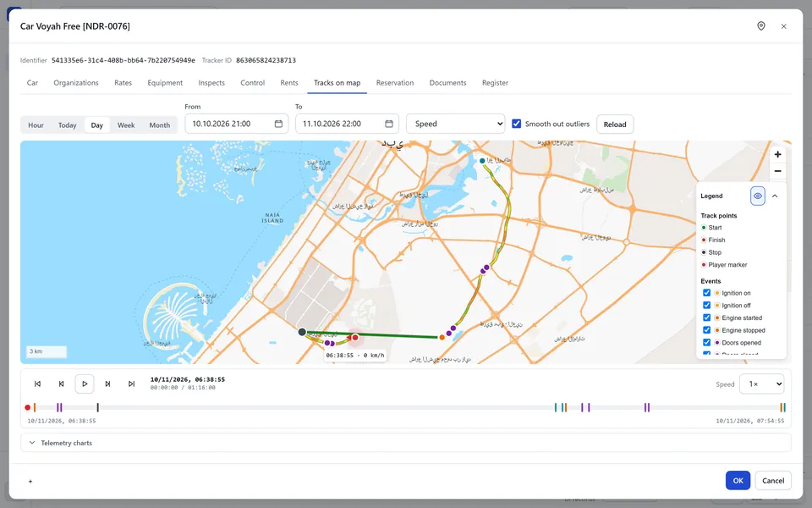This screenshot has width=812, height=508.
Task: Click the red player marker on map
Action: pos(354,338)
